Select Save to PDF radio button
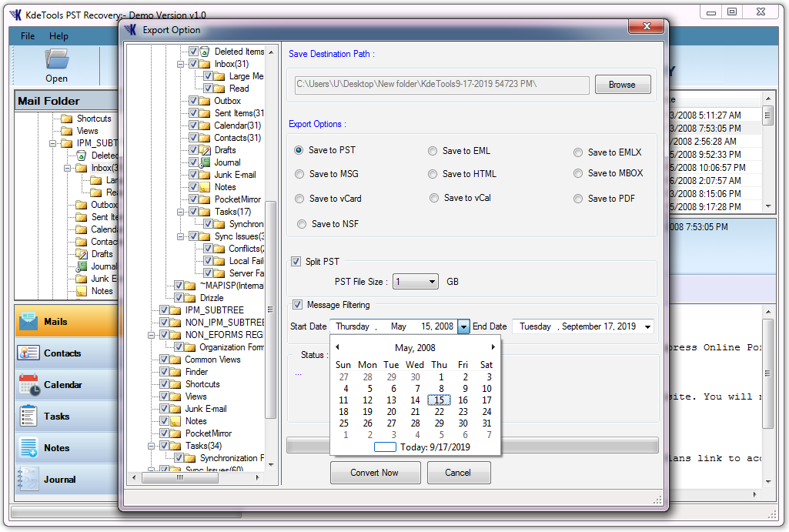789x532 pixels. (x=578, y=199)
